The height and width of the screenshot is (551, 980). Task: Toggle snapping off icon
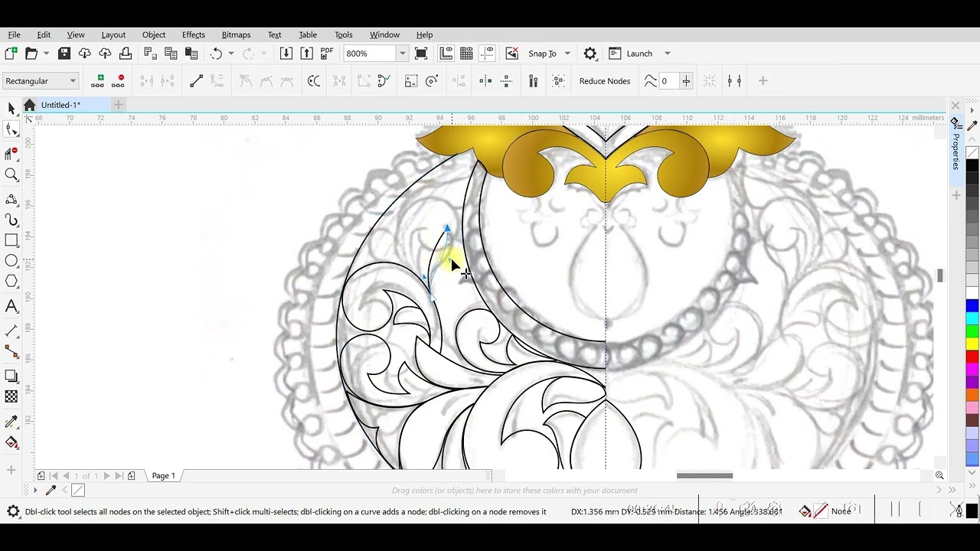click(x=512, y=54)
